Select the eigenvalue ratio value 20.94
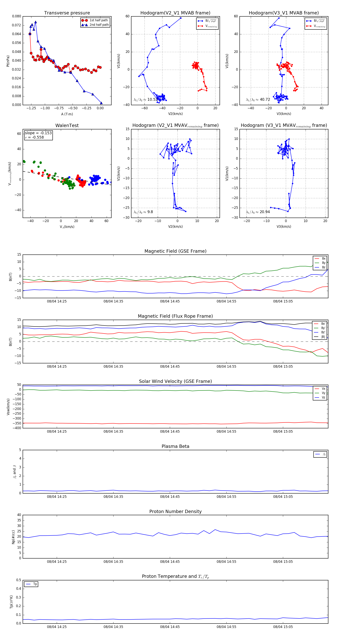The image size is (351, 644). pyautogui.click(x=265, y=212)
